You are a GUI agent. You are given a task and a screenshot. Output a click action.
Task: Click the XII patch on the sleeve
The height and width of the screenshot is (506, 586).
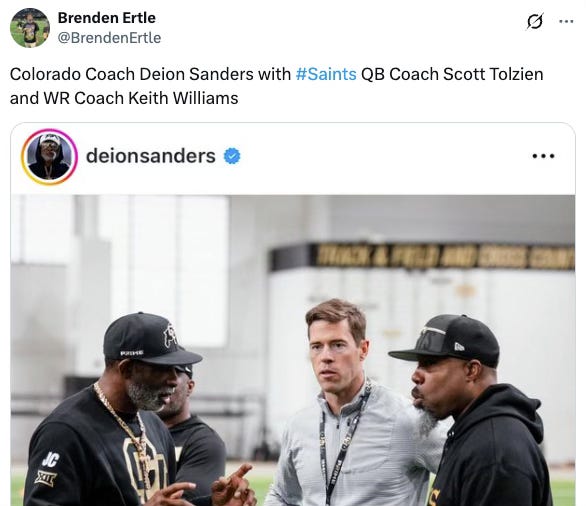pos(45,478)
